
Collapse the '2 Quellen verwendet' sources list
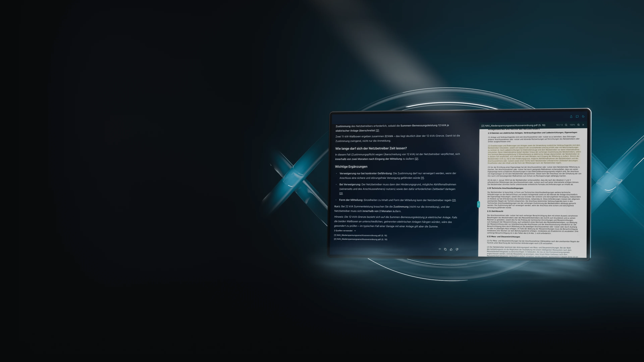345,231
